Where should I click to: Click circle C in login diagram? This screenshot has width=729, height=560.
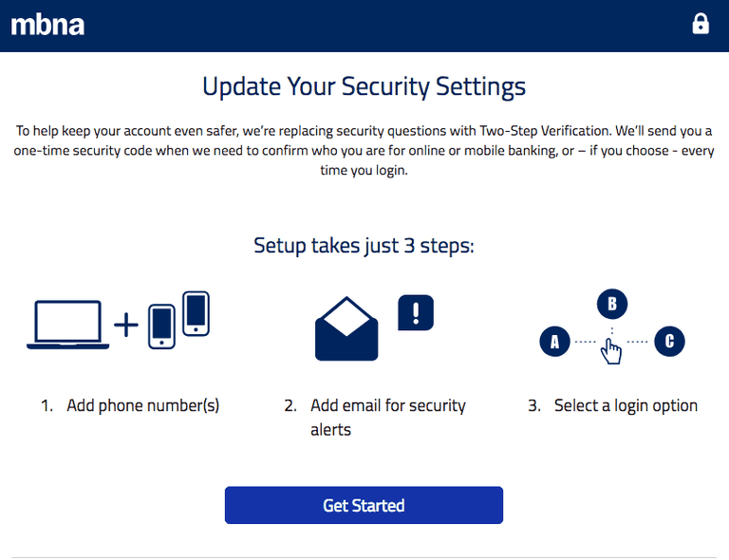pos(669,341)
